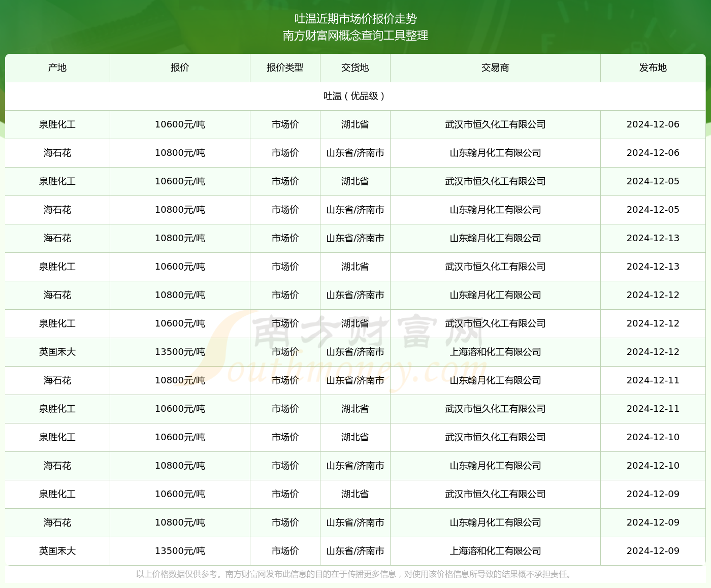Click '英国禾大' in the 2024-12-12 row
711x588 pixels.
point(57,352)
